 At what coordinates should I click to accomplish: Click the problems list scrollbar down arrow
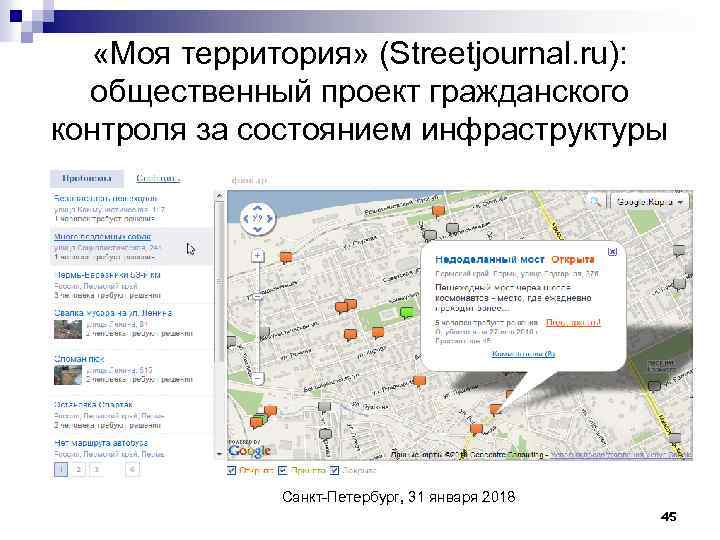[x=220, y=454]
